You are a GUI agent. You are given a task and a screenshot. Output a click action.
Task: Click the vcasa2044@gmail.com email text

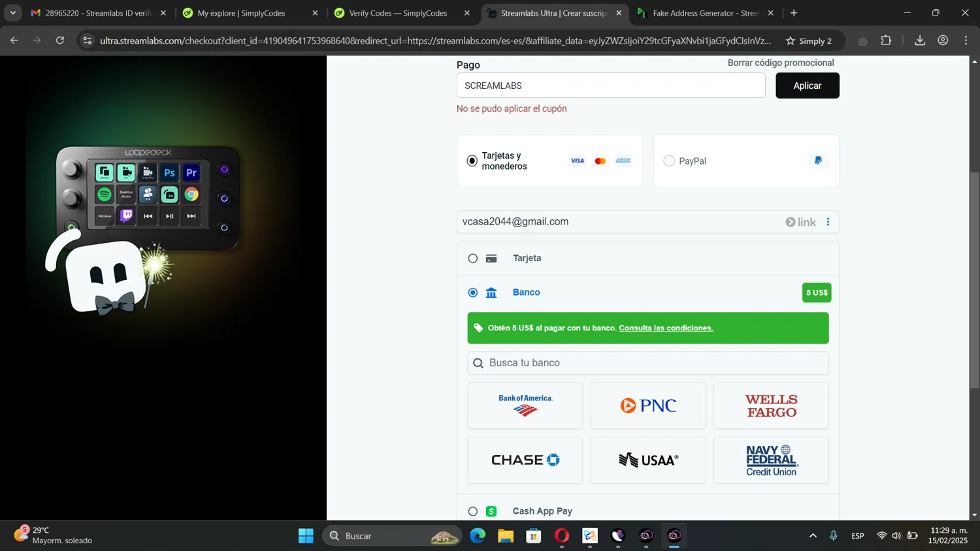pos(515,222)
